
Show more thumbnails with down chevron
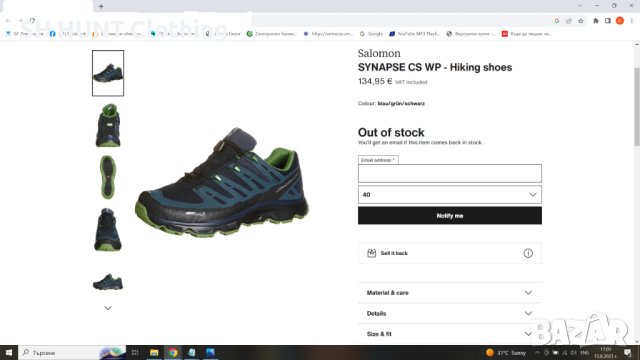pos(108,308)
